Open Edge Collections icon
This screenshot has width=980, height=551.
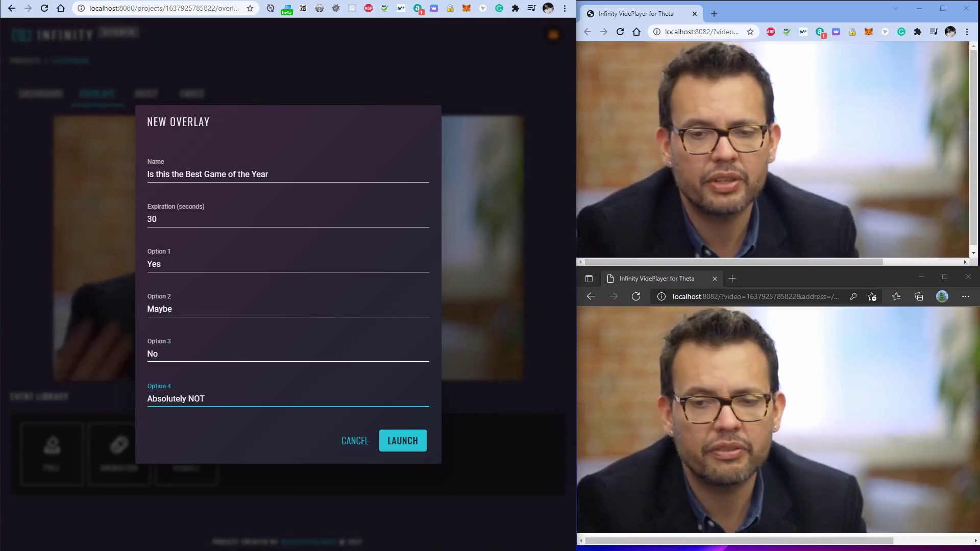point(919,296)
